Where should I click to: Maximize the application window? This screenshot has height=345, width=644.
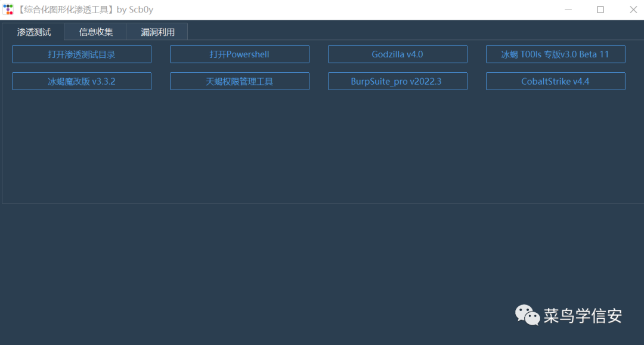[600, 10]
